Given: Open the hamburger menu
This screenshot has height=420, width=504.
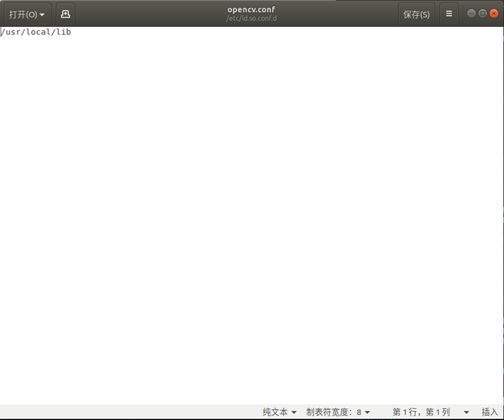Looking at the screenshot, I should point(449,13).
